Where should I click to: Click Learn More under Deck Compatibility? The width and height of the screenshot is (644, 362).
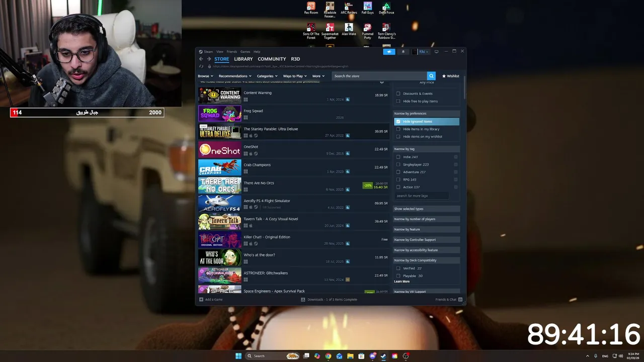click(402, 282)
